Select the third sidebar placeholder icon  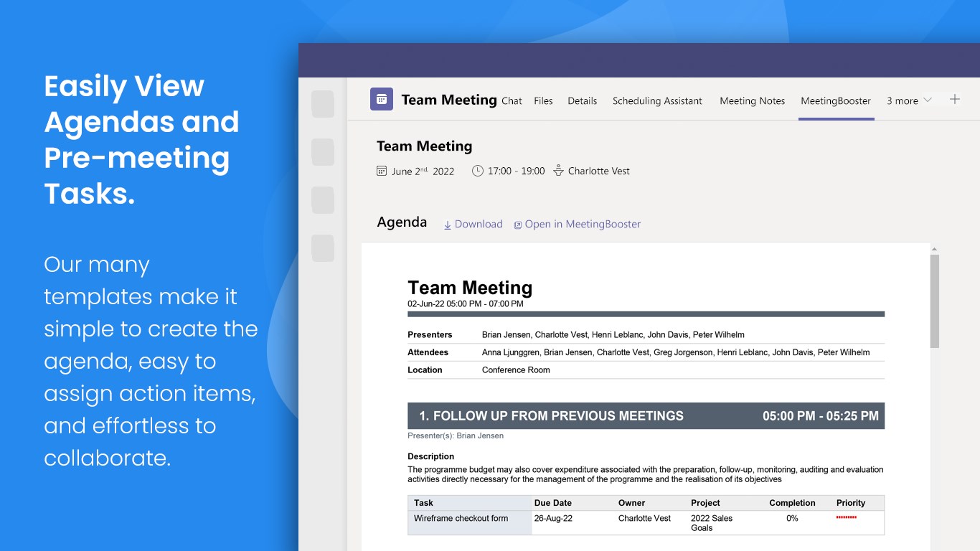pyautogui.click(x=323, y=200)
